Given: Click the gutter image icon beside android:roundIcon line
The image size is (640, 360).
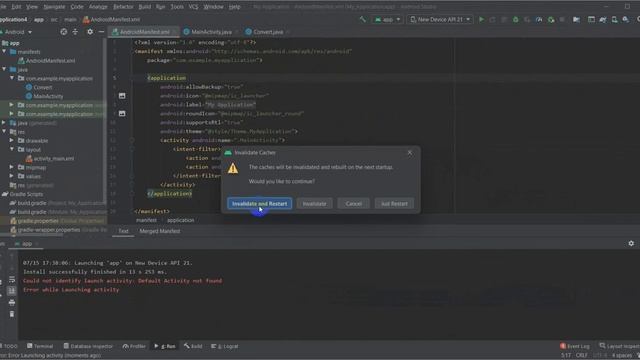Looking at the screenshot, I should [122, 113].
